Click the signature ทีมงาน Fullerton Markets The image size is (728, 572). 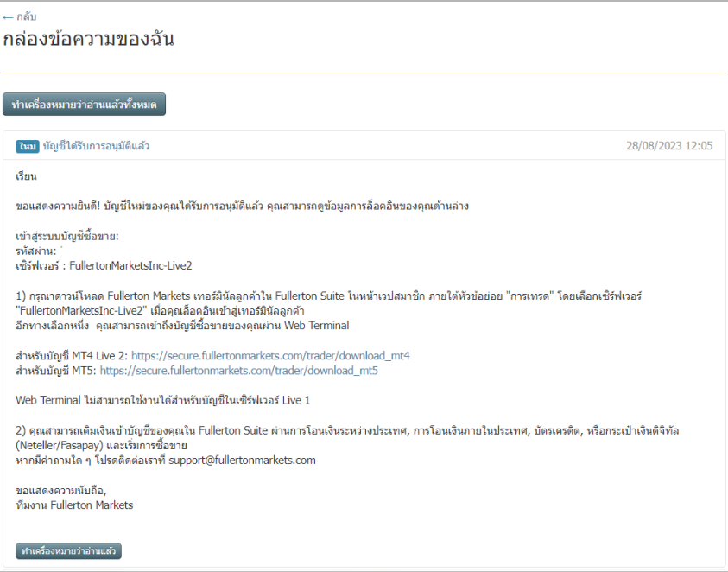(74, 505)
